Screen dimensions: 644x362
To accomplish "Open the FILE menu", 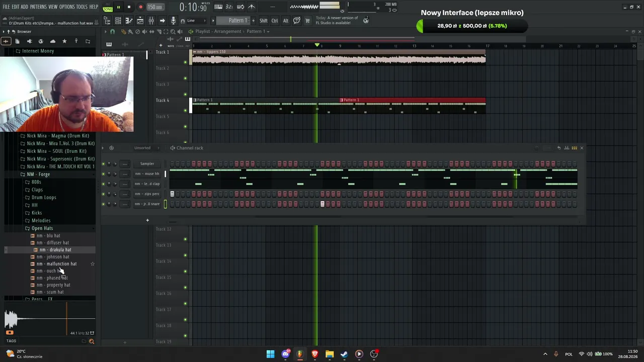I will [7, 7].
